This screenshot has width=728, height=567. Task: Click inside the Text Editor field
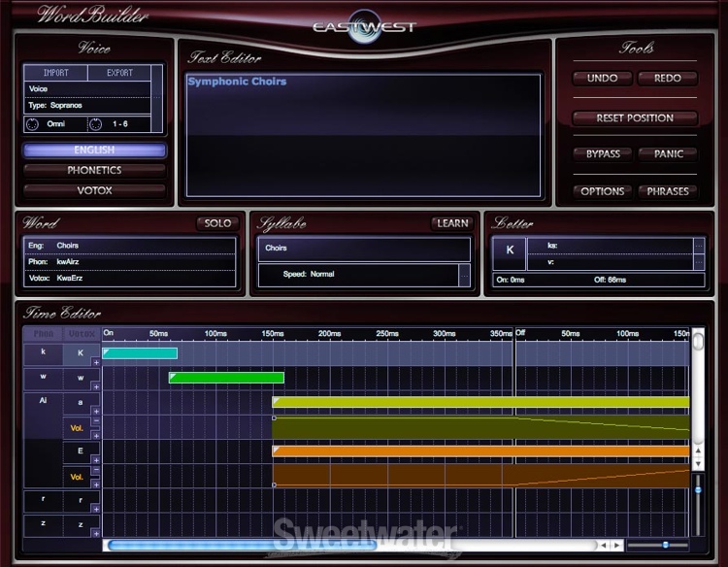point(364,135)
